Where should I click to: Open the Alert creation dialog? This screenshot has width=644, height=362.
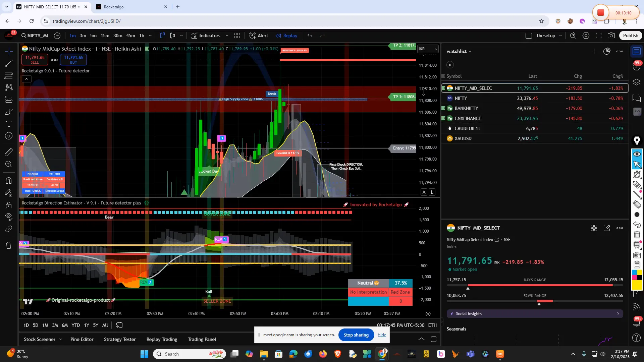click(259, 36)
